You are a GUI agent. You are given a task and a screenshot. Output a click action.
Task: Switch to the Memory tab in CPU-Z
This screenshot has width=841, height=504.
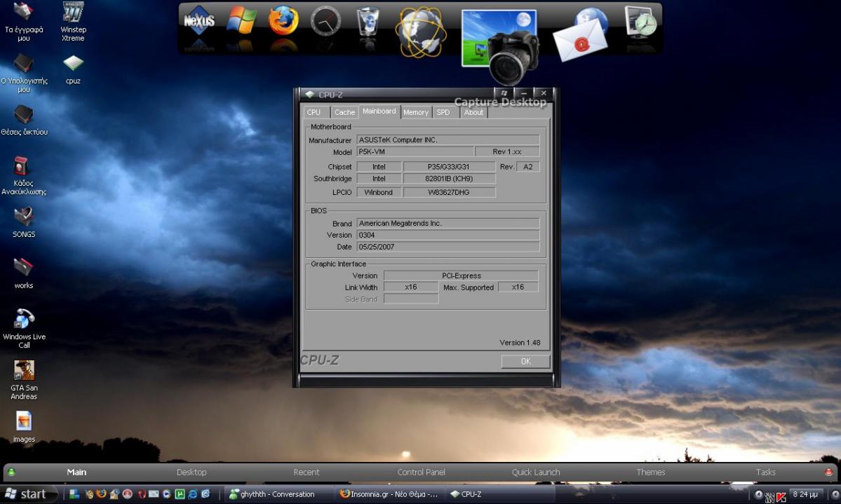416,112
